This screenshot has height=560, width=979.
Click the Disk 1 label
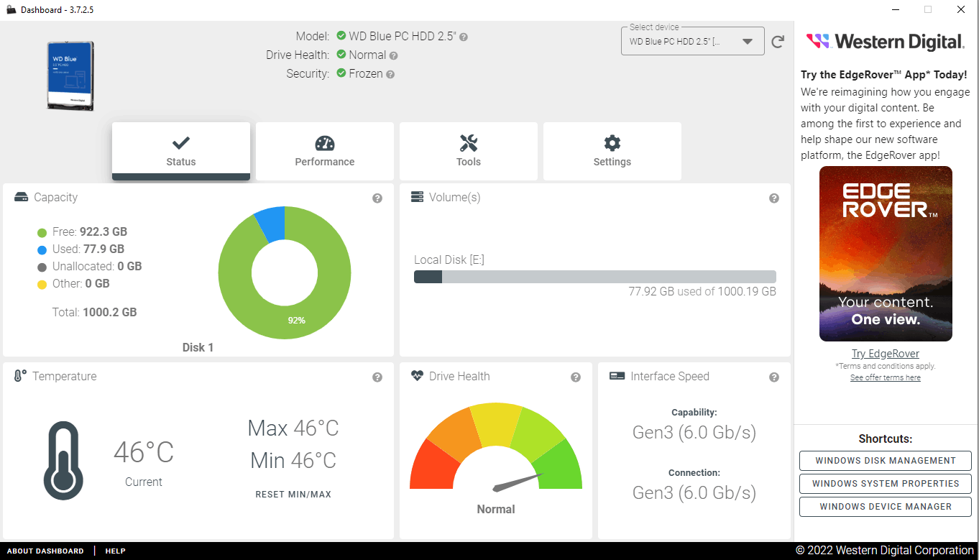click(198, 348)
